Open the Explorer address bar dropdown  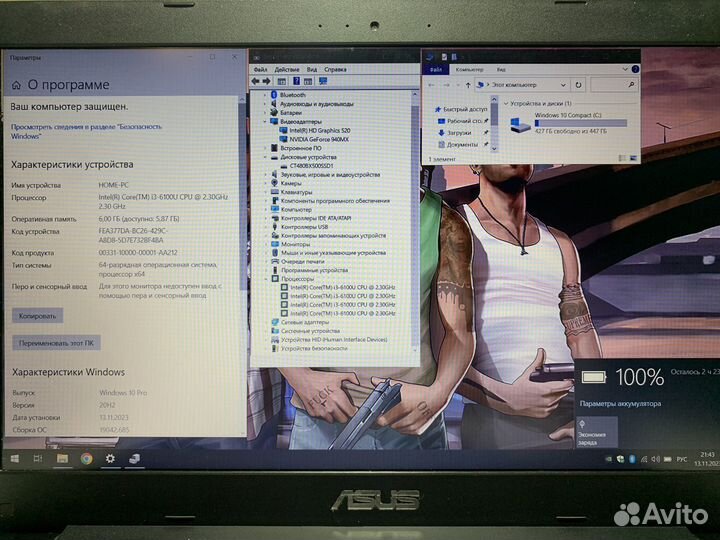pyautogui.click(x=563, y=85)
